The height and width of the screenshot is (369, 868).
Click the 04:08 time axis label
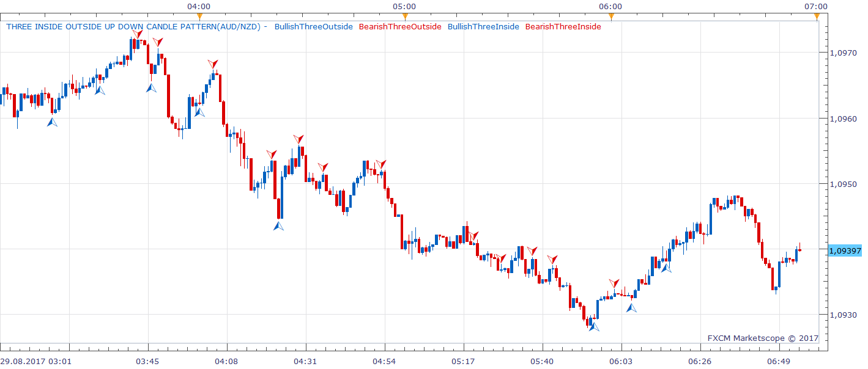[226, 361]
